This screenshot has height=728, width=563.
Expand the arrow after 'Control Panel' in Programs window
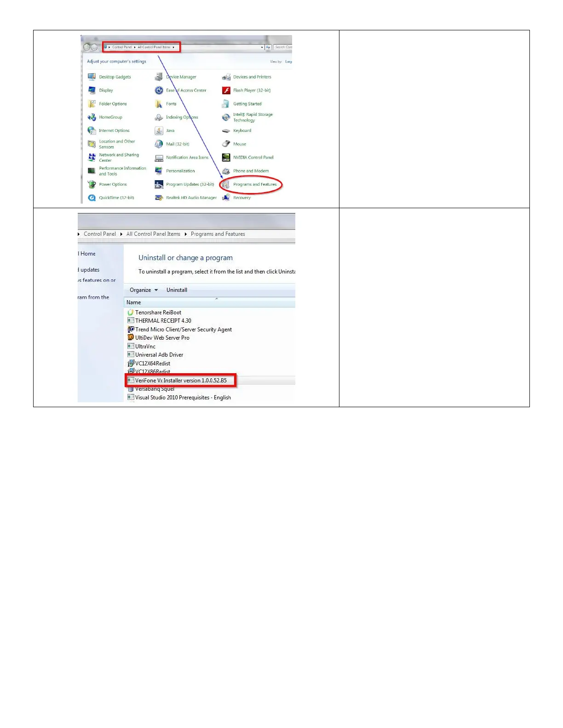[x=121, y=234]
